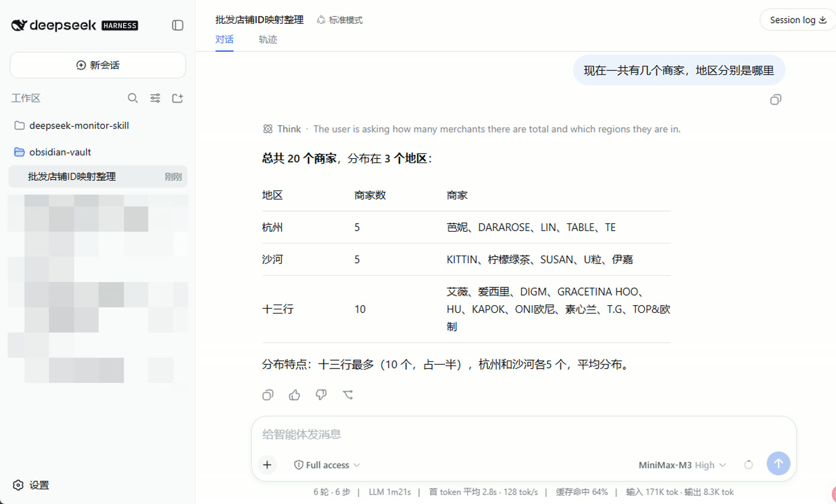Screen dimensions: 836x504
Task: Click the 芭妮、DARAROSE merchants cell
Action: click(531, 228)
